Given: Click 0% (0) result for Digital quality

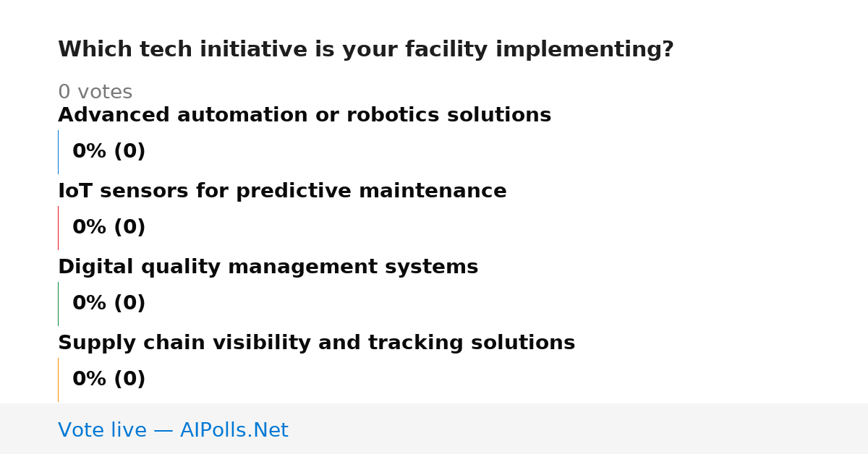Looking at the screenshot, I should coord(109,304).
